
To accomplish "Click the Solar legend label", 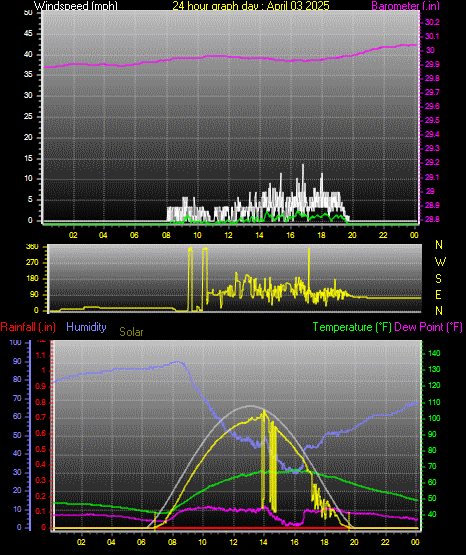I will click(131, 332).
